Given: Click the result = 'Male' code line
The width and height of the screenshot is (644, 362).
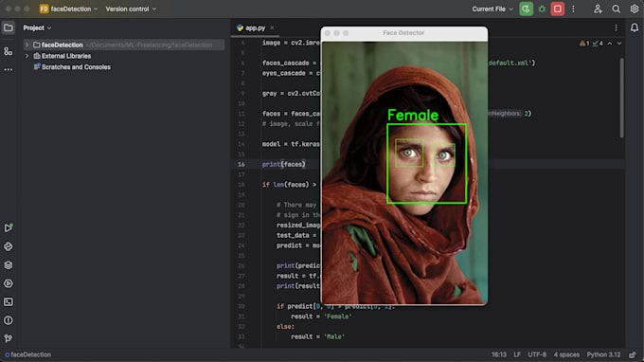Looking at the screenshot, I should click(318, 336).
